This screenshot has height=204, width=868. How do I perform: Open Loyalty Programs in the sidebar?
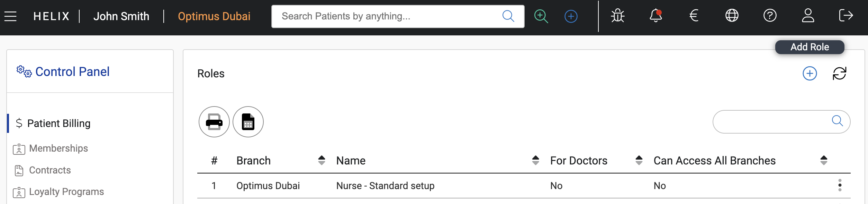pyautogui.click(x=66, y=192)
